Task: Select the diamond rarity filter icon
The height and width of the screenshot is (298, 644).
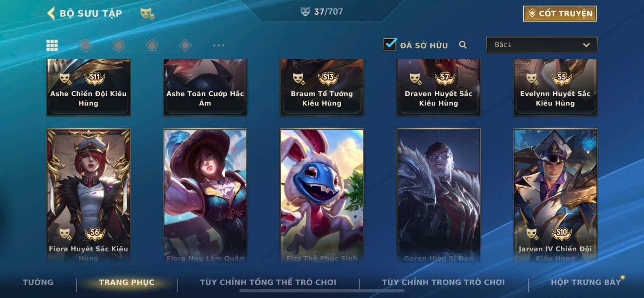Action: (x=185, y=45)
